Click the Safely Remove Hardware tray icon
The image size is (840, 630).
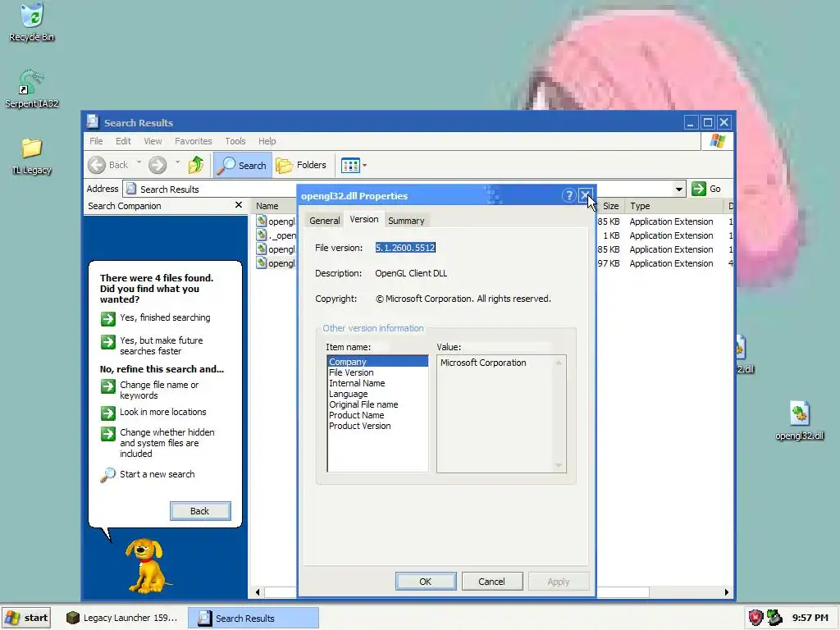(774, 618)
